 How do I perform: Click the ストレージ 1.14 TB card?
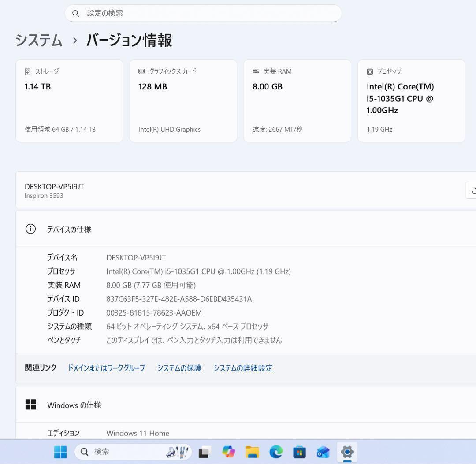[x=69, y=101]
